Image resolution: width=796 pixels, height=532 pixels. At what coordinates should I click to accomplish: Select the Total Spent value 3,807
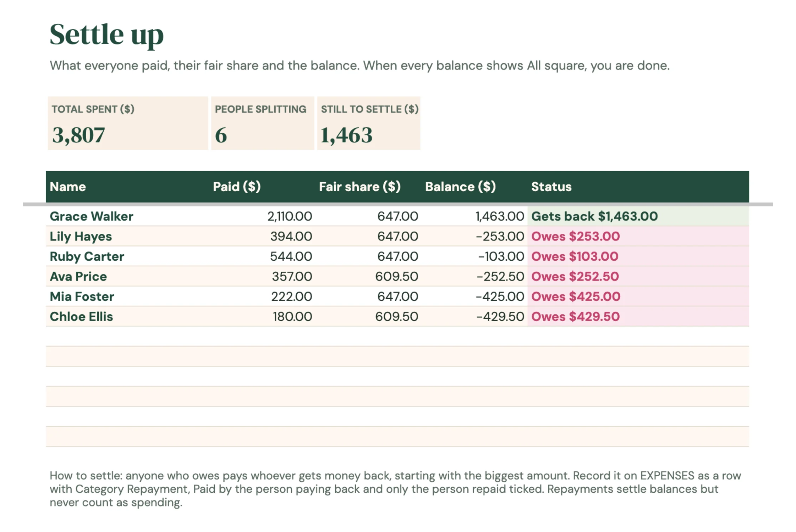click(78, 135)
